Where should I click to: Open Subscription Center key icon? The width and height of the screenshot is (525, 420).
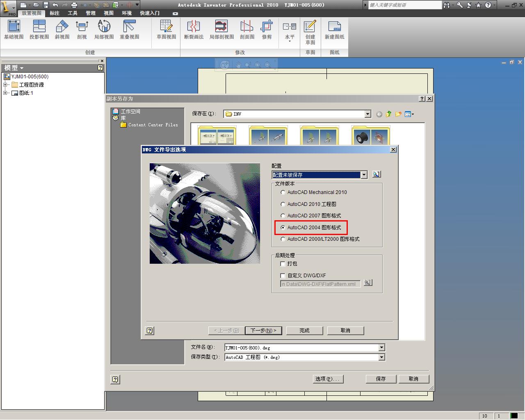pos(460,5)
